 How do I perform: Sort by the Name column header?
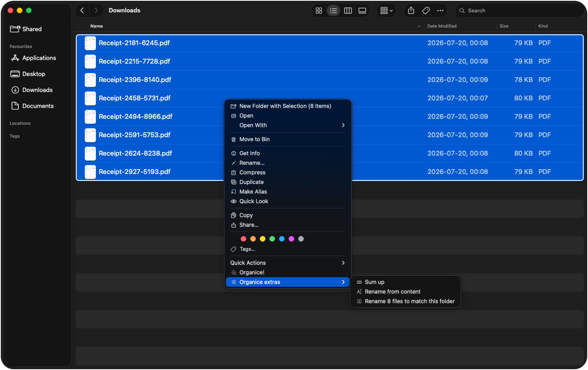click(96, 26)
